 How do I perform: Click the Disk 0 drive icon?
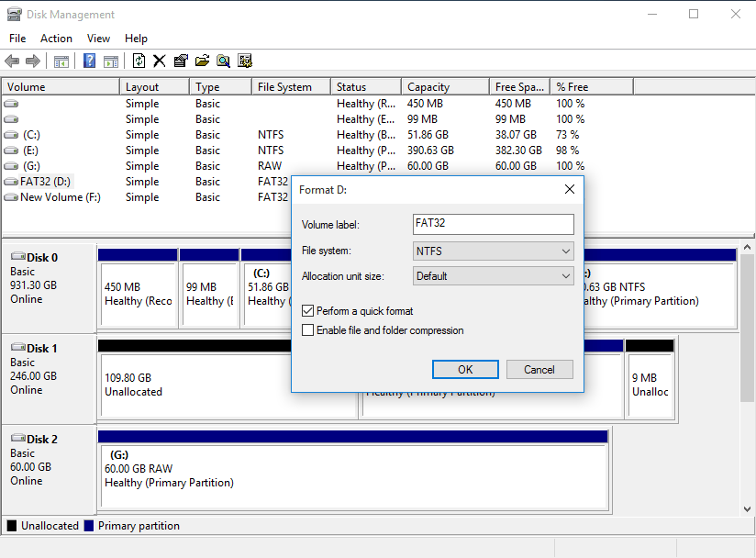(x=18, y=256)
